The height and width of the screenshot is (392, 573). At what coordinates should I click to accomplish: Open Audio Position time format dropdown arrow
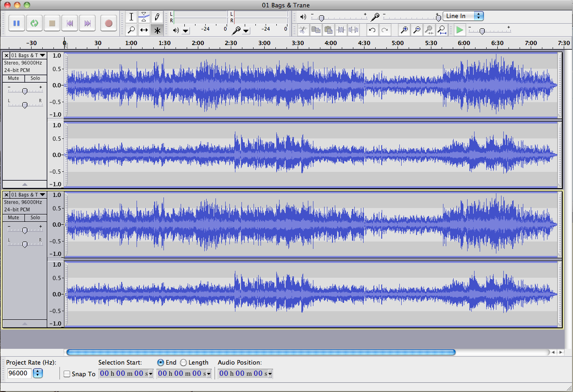[x=270, y=374]
